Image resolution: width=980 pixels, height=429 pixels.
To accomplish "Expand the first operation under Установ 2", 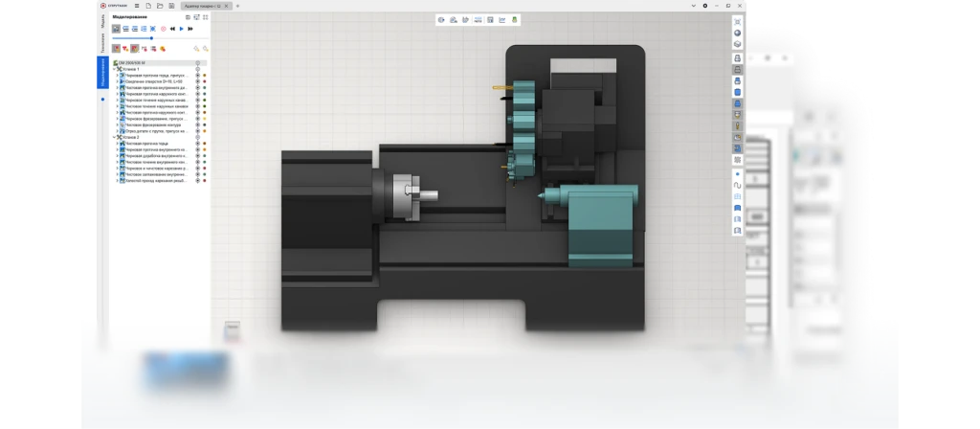I will point(118,144).
